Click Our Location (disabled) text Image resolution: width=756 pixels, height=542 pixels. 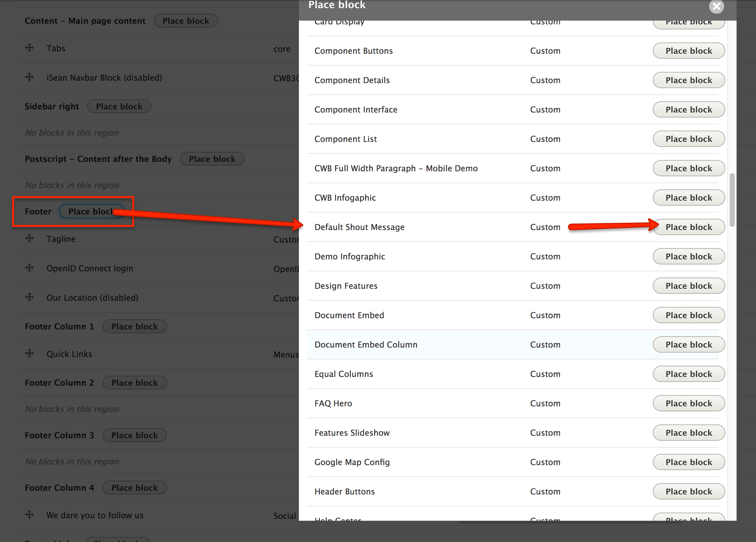tap(92, 297)
